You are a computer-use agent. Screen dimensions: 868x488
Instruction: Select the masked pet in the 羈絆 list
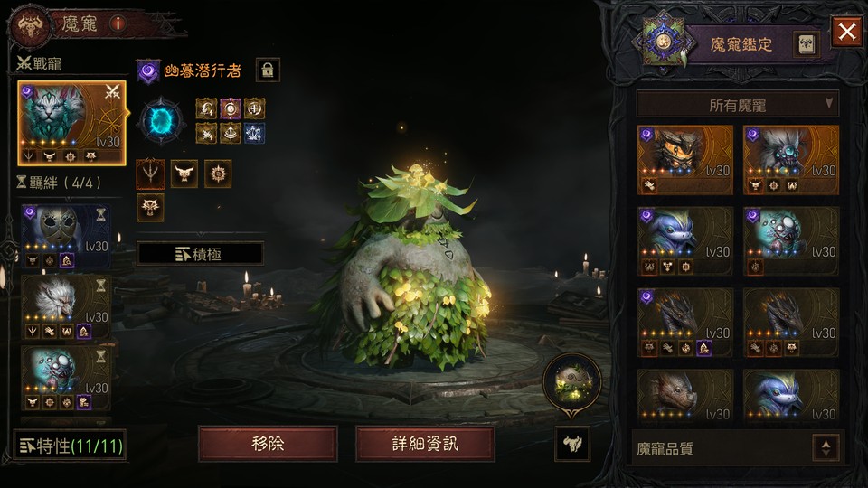(x=66, y=236)
